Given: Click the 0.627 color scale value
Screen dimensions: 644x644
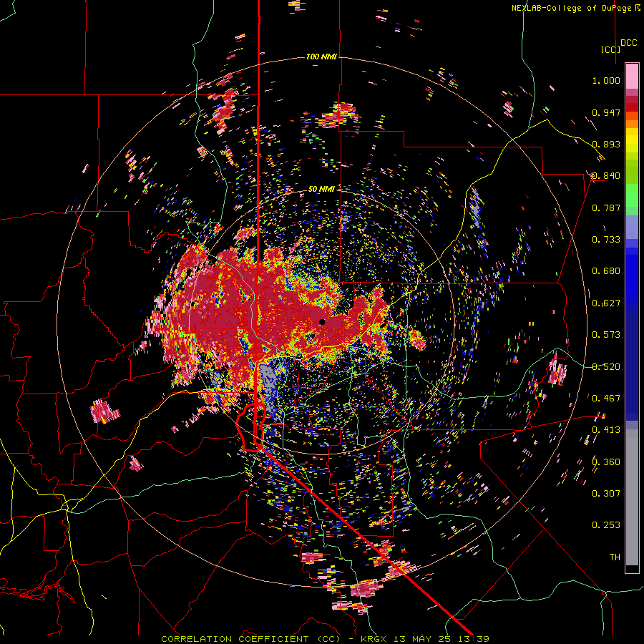Looking at the screenshot, I should [606, 303].
